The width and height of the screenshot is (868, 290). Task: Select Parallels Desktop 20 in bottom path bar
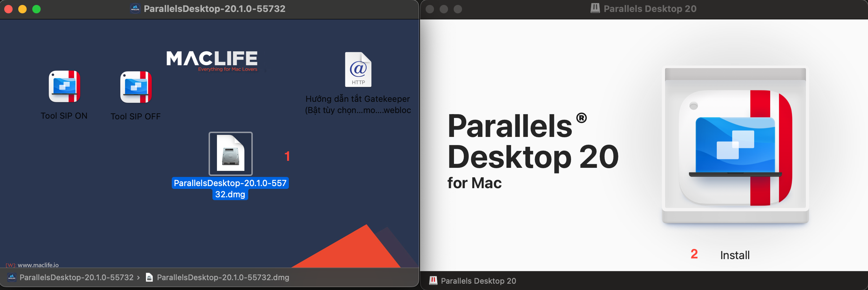[478, 281]
